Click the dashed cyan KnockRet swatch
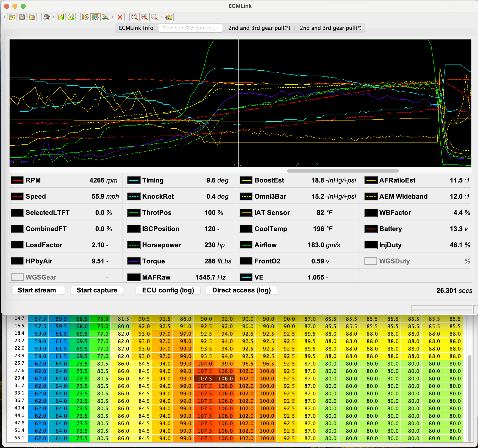This screenshot has height=448, width=478. click(x=134, y=197)
